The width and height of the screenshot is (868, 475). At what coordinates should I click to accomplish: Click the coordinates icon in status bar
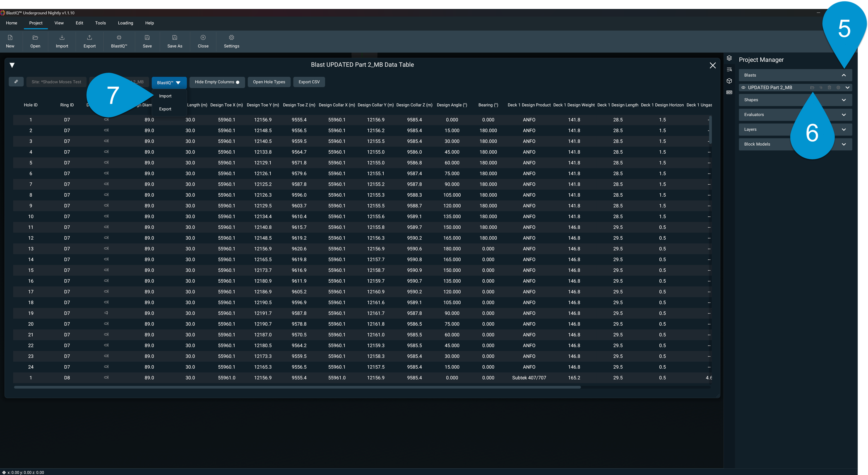4,472
